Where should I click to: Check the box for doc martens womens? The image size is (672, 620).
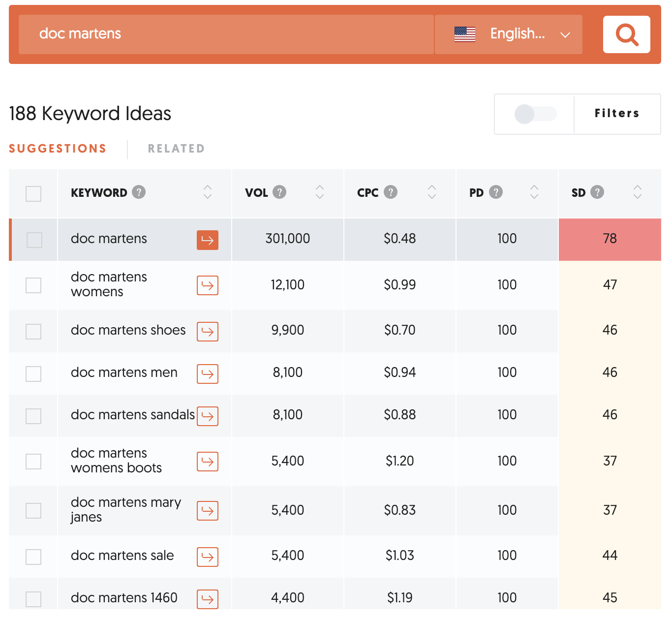(x=33, y=285)
